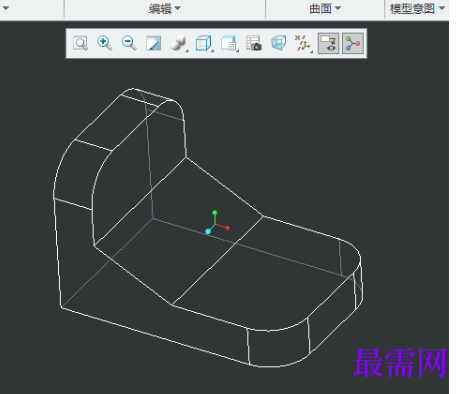
Task: Open Saved Orientations cube icon
Action: 204,43
